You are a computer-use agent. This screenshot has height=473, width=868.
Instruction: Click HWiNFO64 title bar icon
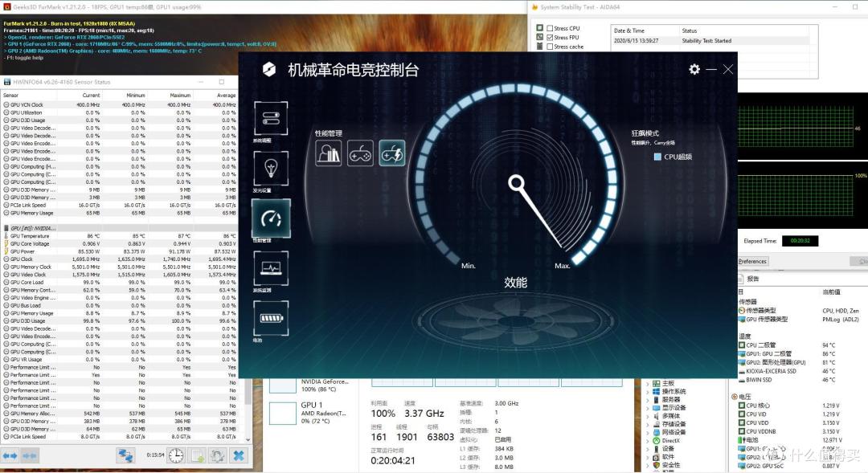[x=7, y=82]
